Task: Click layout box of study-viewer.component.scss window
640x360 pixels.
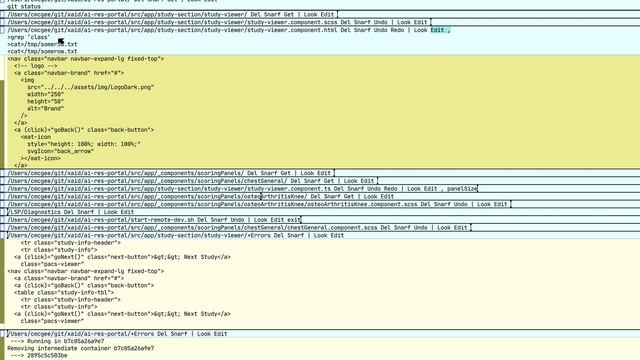Action: 2,22
